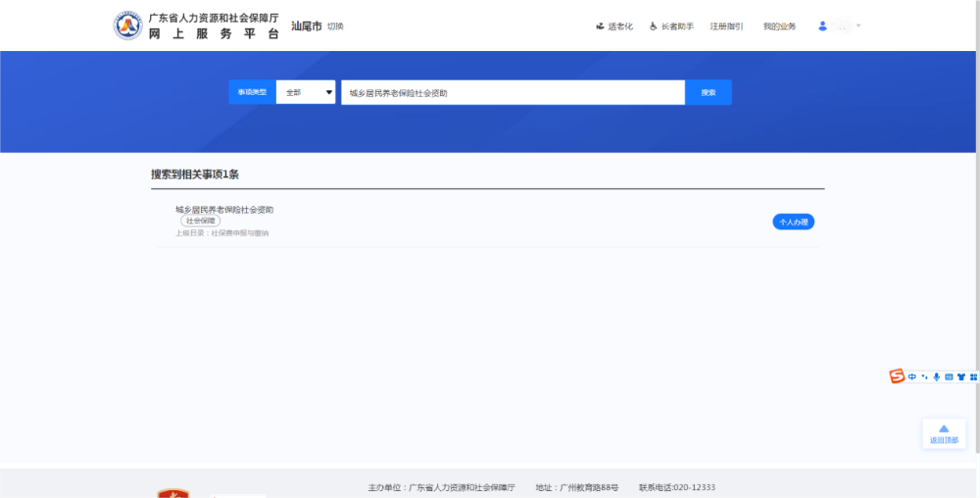
Task: Click the microphone voice input icon
Action: click(936, 376)
